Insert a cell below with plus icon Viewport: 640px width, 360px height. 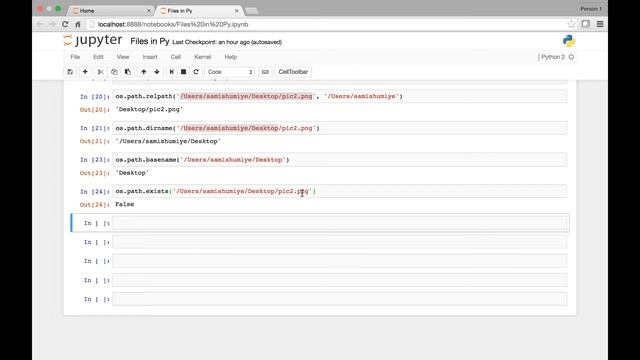(x=85, y=72)
